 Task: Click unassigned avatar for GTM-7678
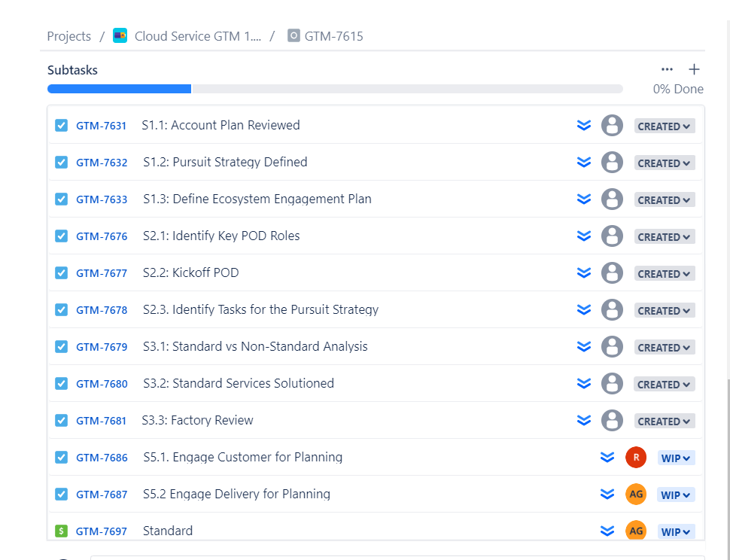tap(612, 309)
